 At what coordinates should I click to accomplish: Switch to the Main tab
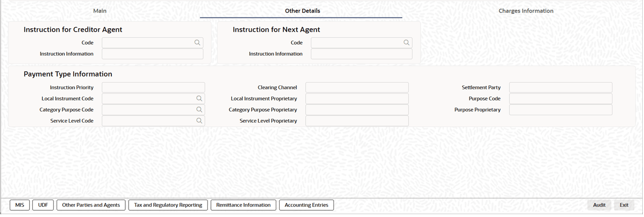click(100, 11)
